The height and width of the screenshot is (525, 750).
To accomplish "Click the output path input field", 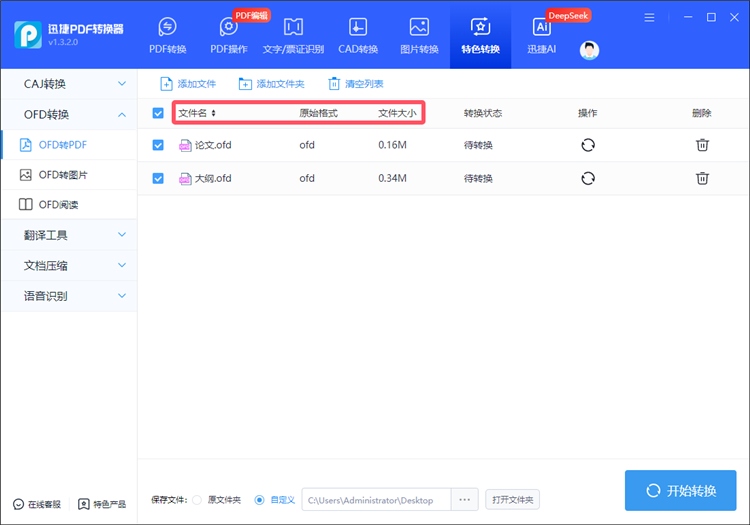I will point(376,500).
